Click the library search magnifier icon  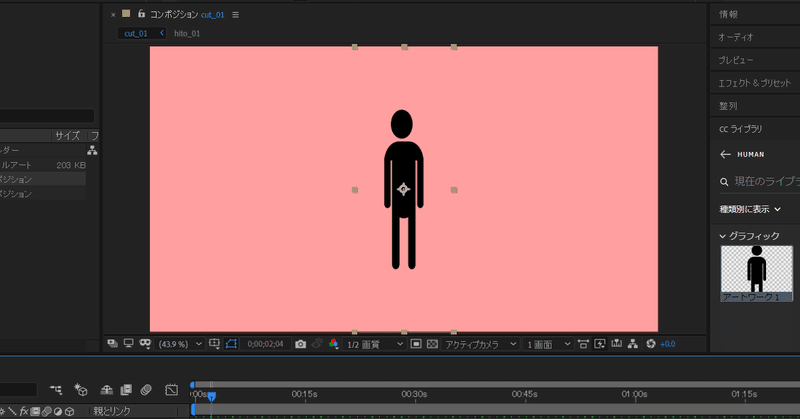point(724,182)
